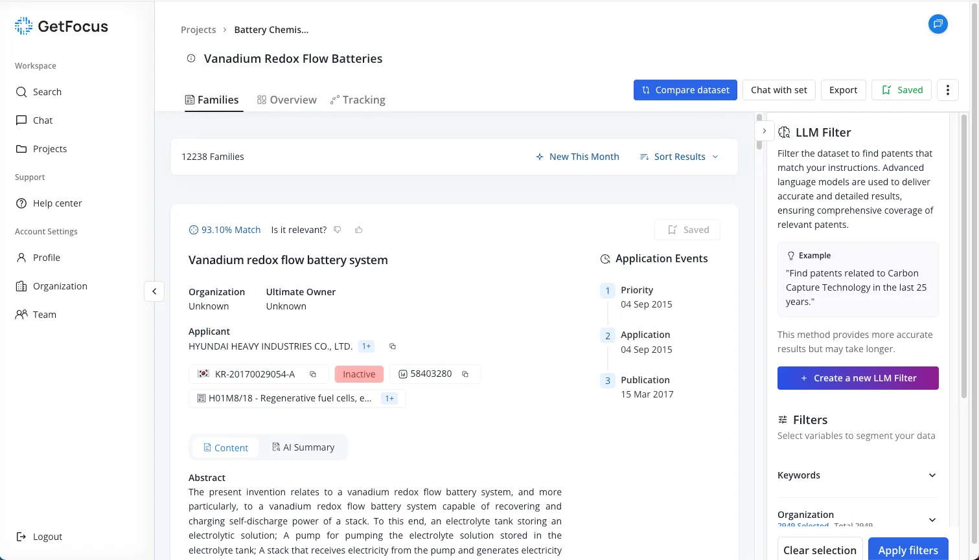Click Chat with set button
The width and height of the screenshot is (979, 560).
pos(779,90)
